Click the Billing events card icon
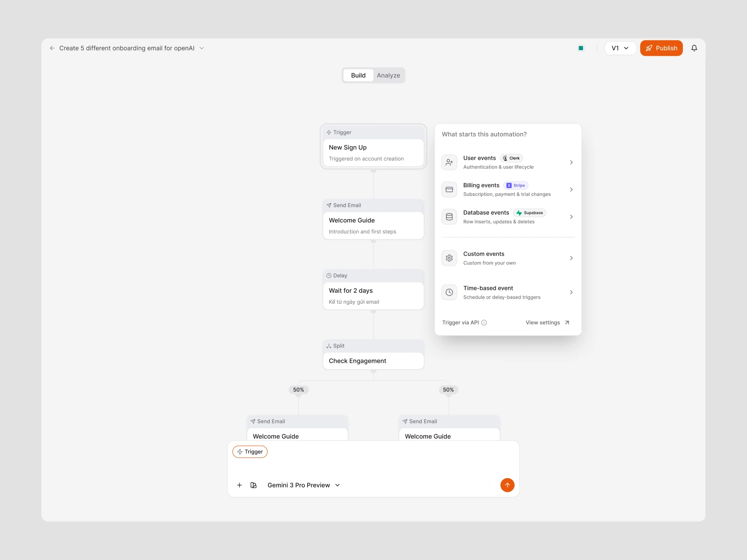This screenshot has height=560, width=747. pos(449,190)
